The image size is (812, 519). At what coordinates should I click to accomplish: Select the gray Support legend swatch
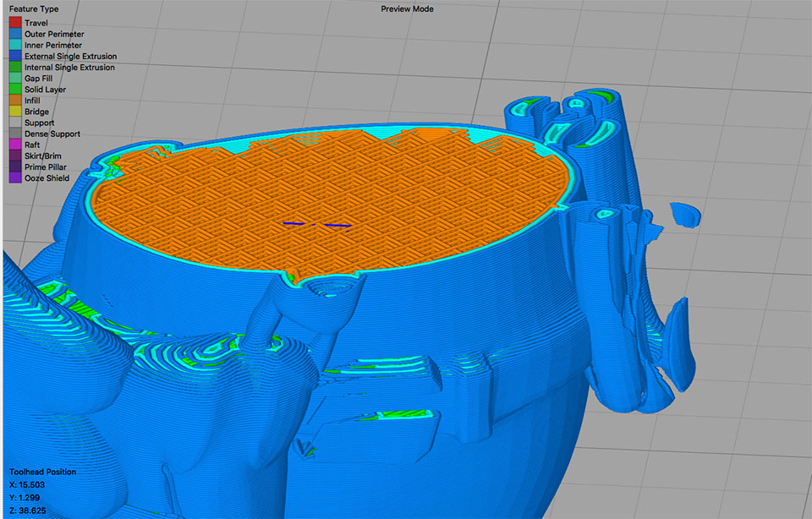(x=16, y=123)
